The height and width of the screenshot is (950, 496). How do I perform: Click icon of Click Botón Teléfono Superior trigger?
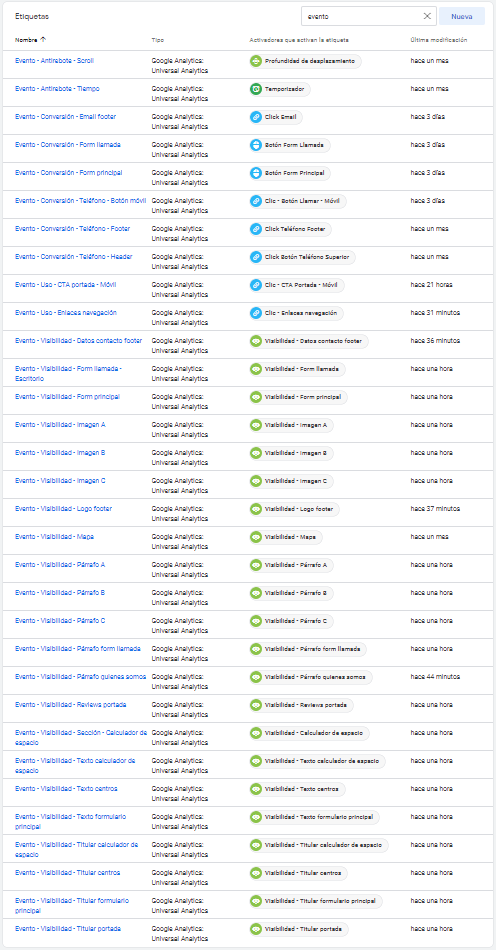click(256, 257)
